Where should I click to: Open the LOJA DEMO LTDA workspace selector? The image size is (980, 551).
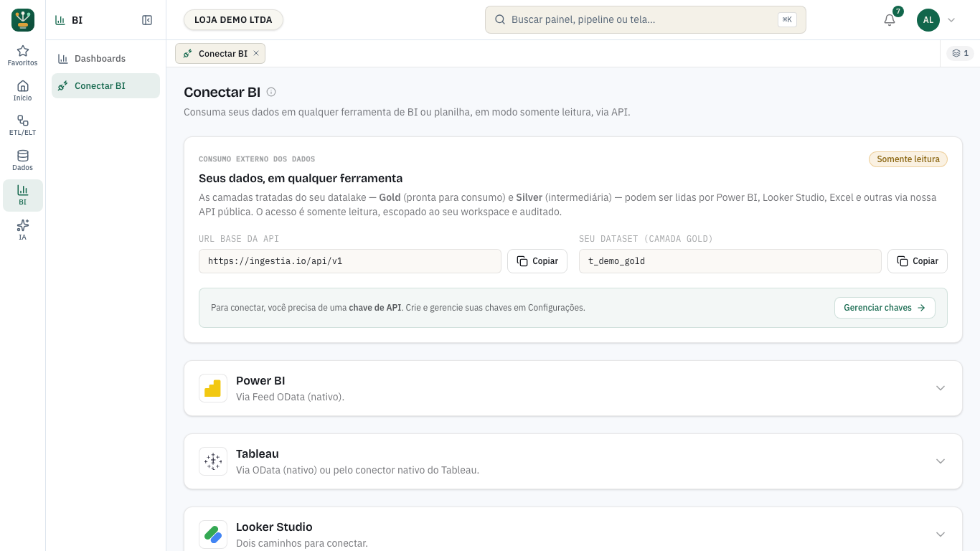[x=233, y=20]
